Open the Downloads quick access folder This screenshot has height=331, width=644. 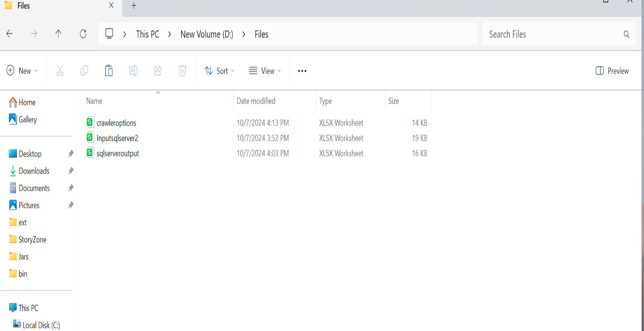29,171
